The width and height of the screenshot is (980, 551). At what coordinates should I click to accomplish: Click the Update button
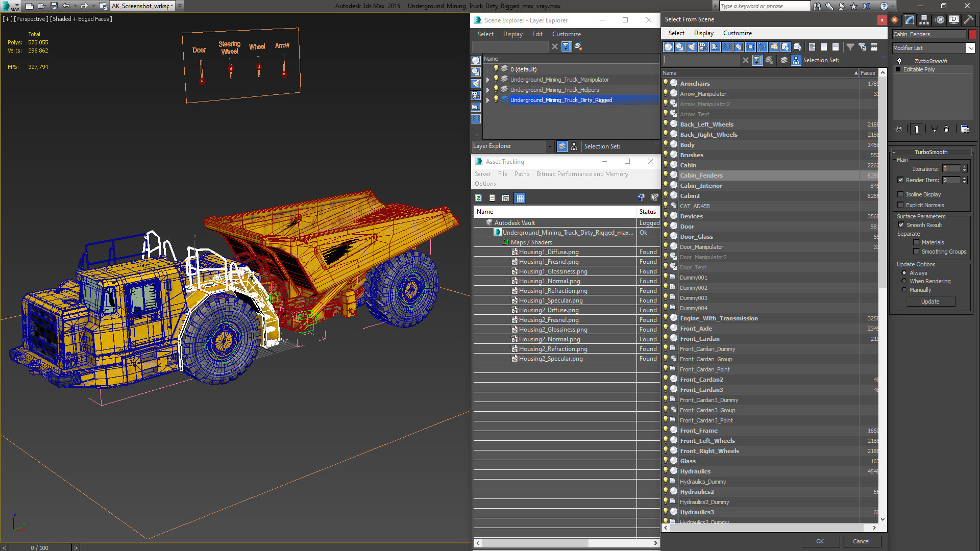click(x=930, y=302)
